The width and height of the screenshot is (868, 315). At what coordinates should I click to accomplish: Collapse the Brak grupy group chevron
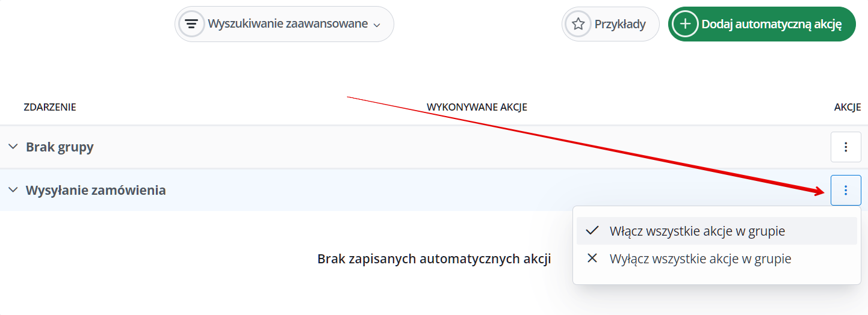click(13, 147)
